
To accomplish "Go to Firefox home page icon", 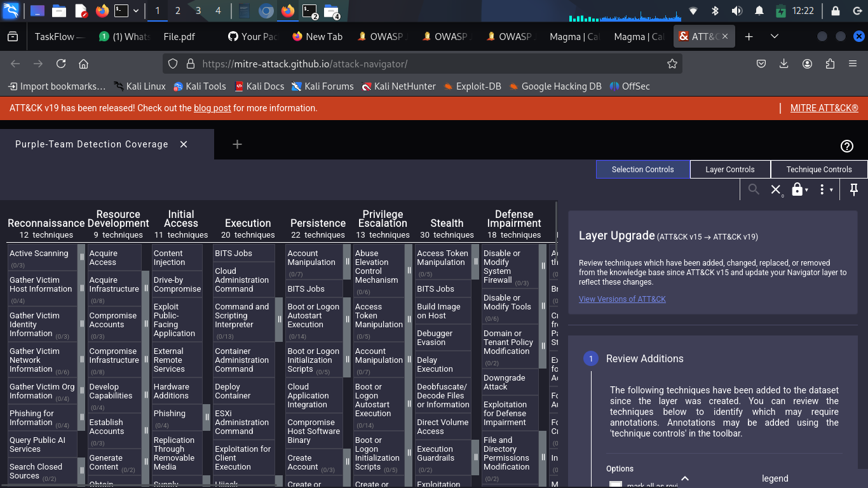I will pyautogui.click(x=83, y=64).
